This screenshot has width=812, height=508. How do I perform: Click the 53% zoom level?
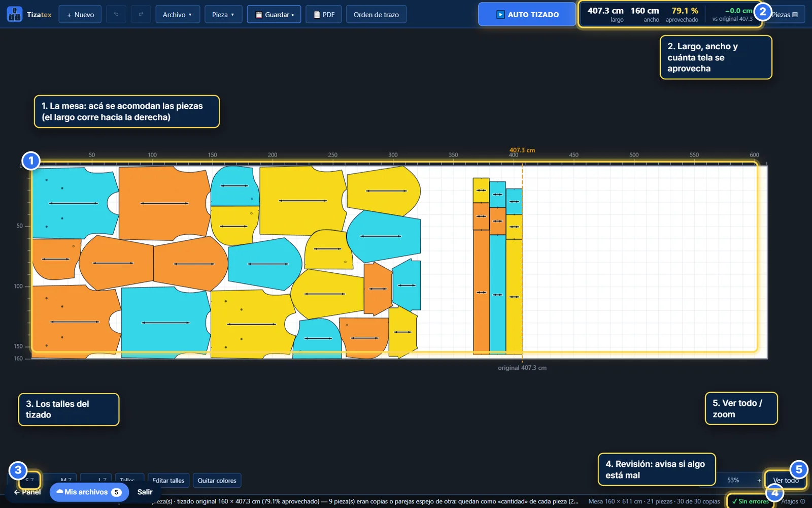[x=733, y=480]
